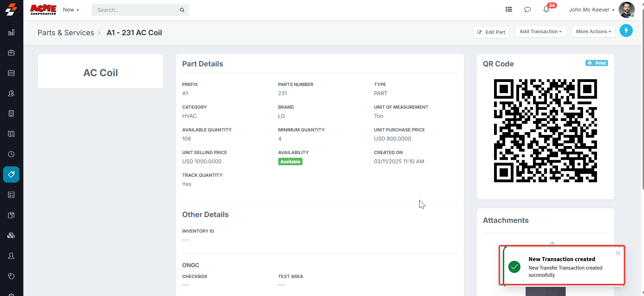This screenshot has height=296, width=644.
Task: Click the clock icon in sidebar
Action: tap(11, 154)
